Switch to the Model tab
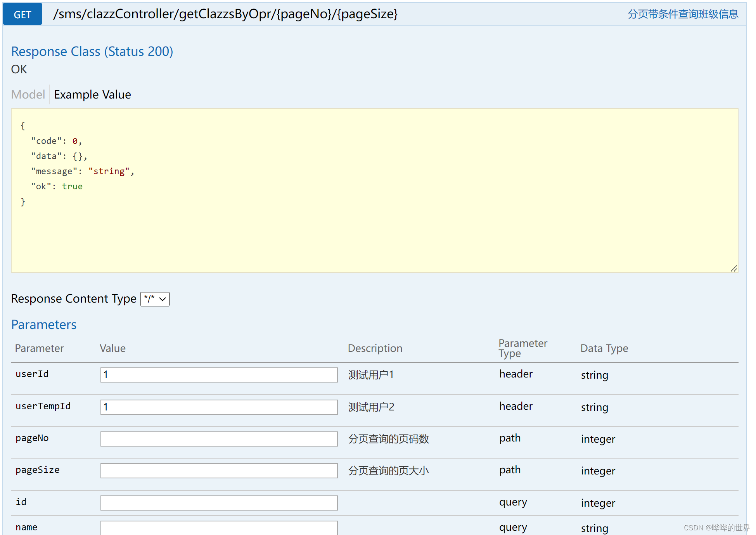756x535 pixels. click(28, 94)
